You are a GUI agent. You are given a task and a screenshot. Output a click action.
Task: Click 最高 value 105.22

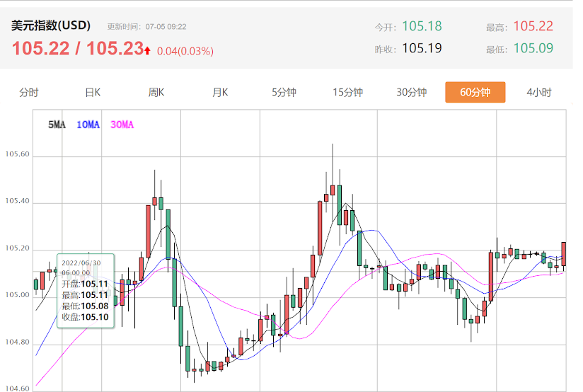pyautogui.click(x=533, y=26)
